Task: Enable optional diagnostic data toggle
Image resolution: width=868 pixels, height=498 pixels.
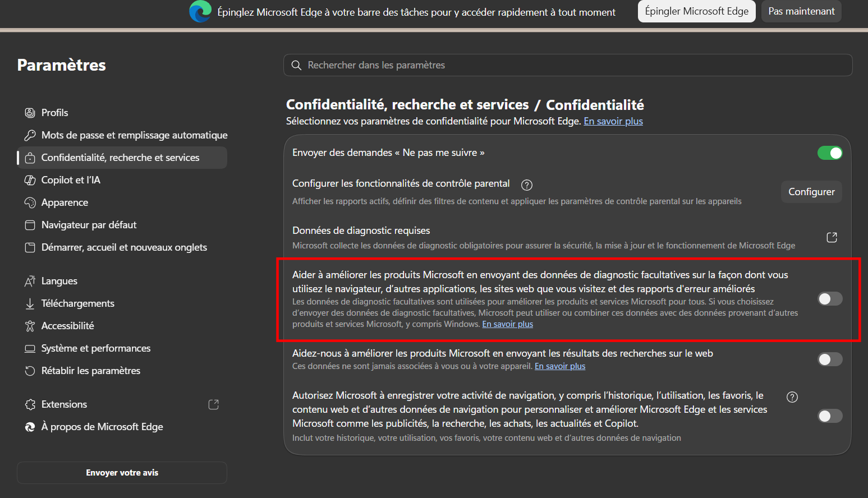Action: [x=830, y=299]
